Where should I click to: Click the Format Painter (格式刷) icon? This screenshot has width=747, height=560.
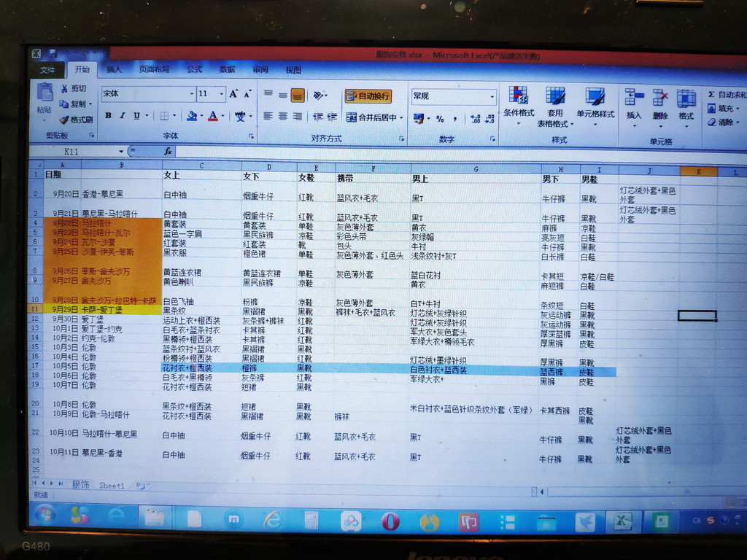pos(64,120)
